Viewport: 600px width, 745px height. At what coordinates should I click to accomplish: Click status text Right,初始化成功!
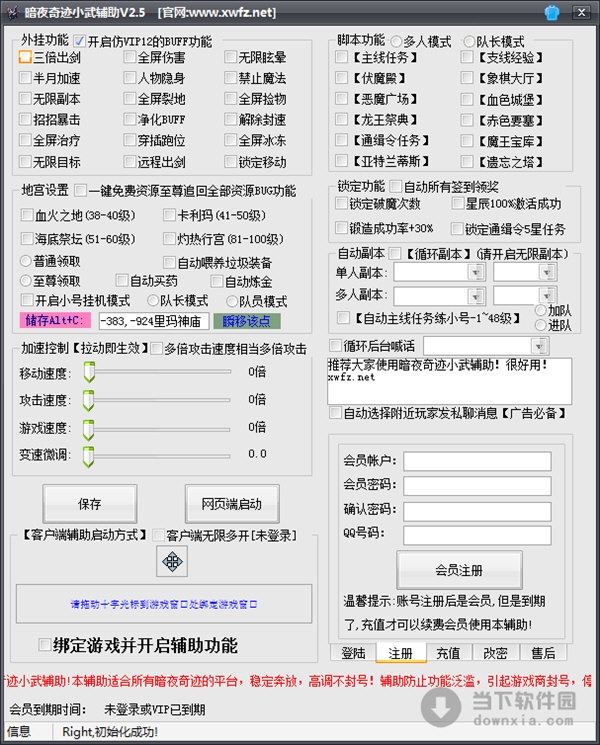click(x=110, y=732)
